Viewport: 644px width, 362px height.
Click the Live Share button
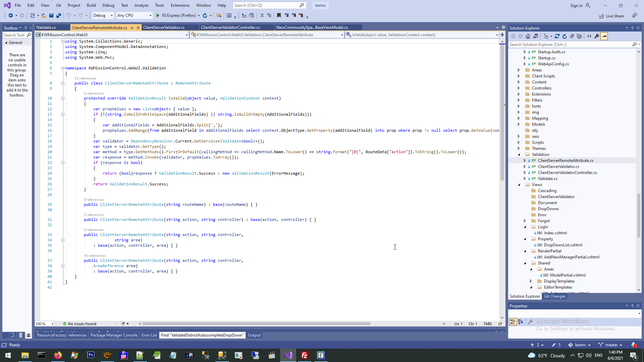611,16
